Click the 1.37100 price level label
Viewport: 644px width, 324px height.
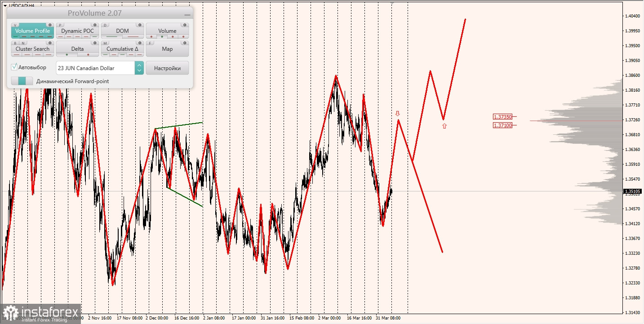point(502,125)
